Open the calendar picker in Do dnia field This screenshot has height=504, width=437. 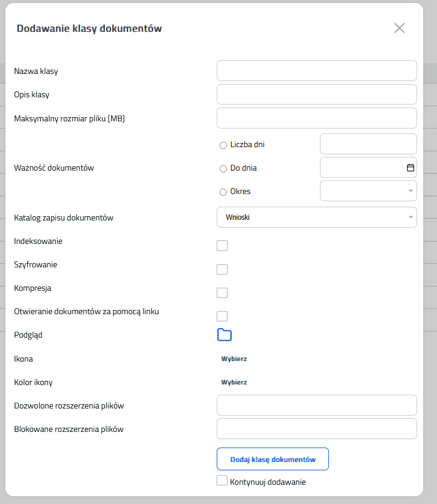click(411, 168)
